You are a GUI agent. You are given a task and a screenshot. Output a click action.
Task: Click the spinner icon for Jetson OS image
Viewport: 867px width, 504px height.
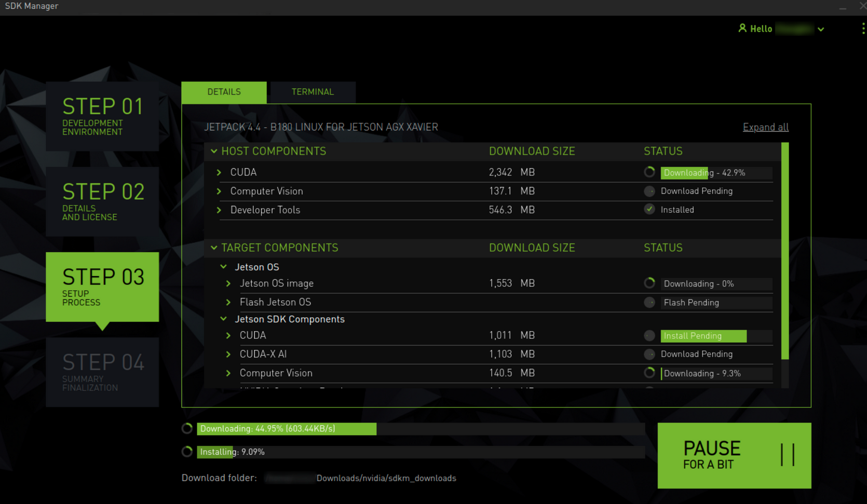coord(649,283)
